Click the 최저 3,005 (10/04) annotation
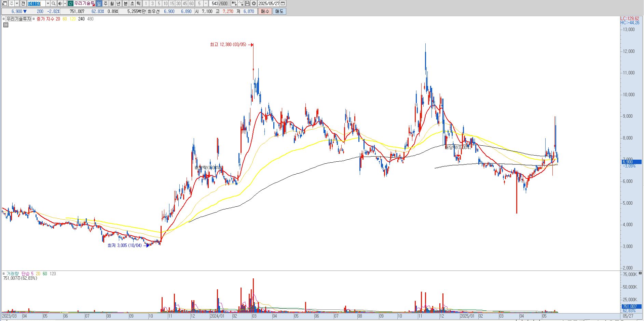 (124, 246)
